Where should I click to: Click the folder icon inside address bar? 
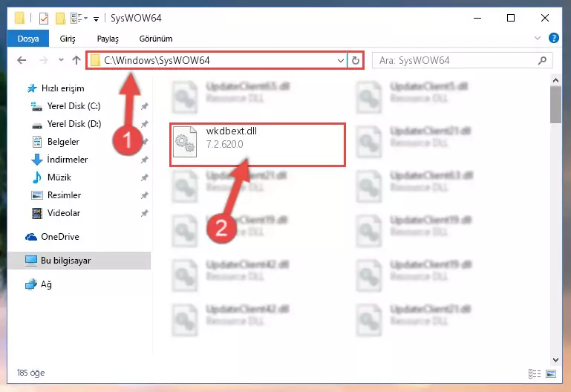point(95,60)
